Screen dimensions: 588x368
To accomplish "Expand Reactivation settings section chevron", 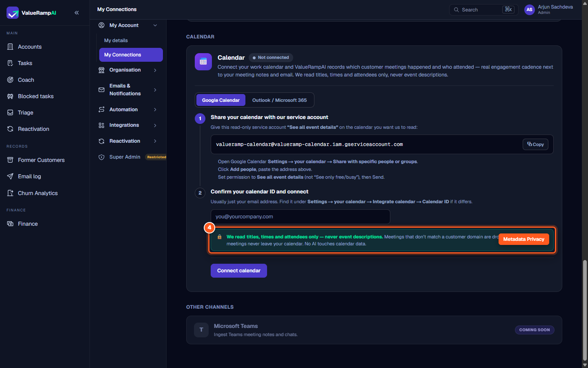I will pyautogui.click(x=155, y=141).
